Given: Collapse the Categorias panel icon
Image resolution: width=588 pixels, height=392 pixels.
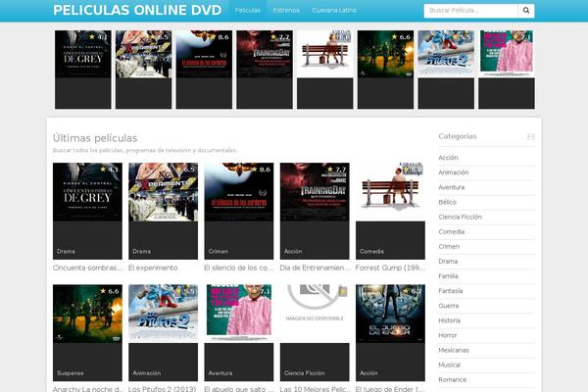Looking at the screenshot, I should [x=530, y=136].
